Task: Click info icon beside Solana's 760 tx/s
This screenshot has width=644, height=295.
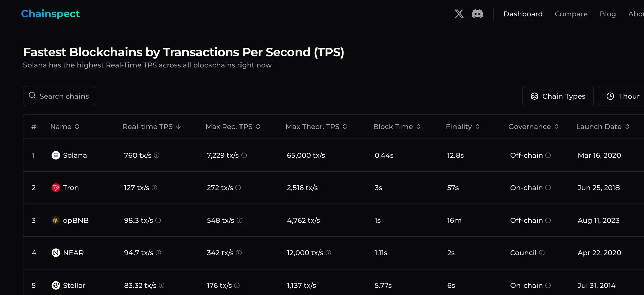Action: click(157, 155)
